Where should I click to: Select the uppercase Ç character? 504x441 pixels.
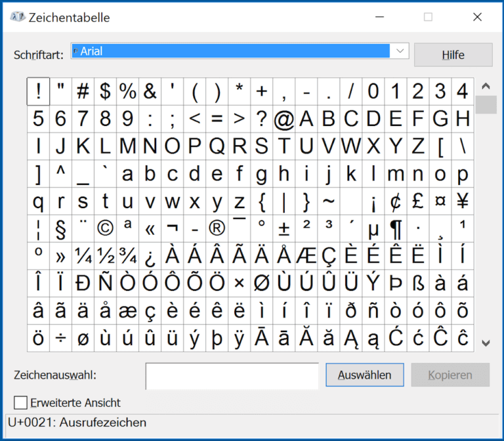(329, 256)
